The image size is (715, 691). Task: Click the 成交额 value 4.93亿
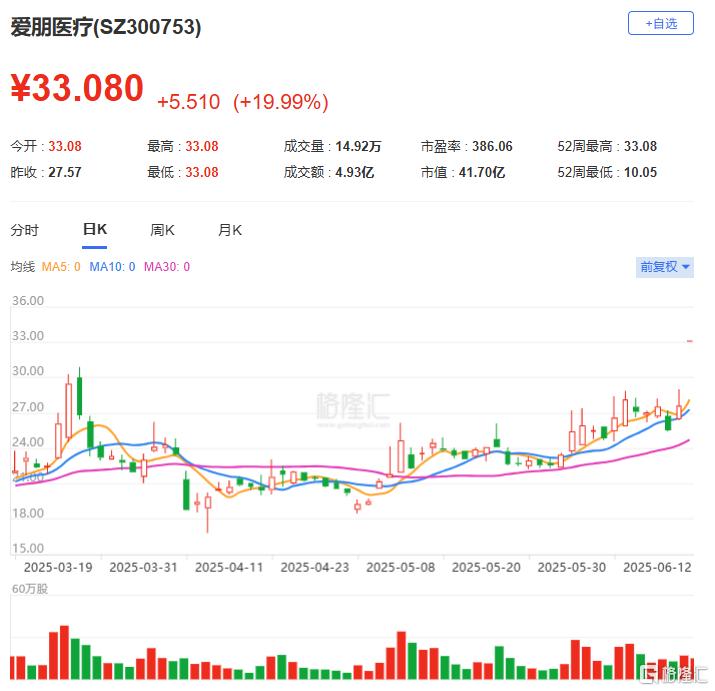(355, 172)
